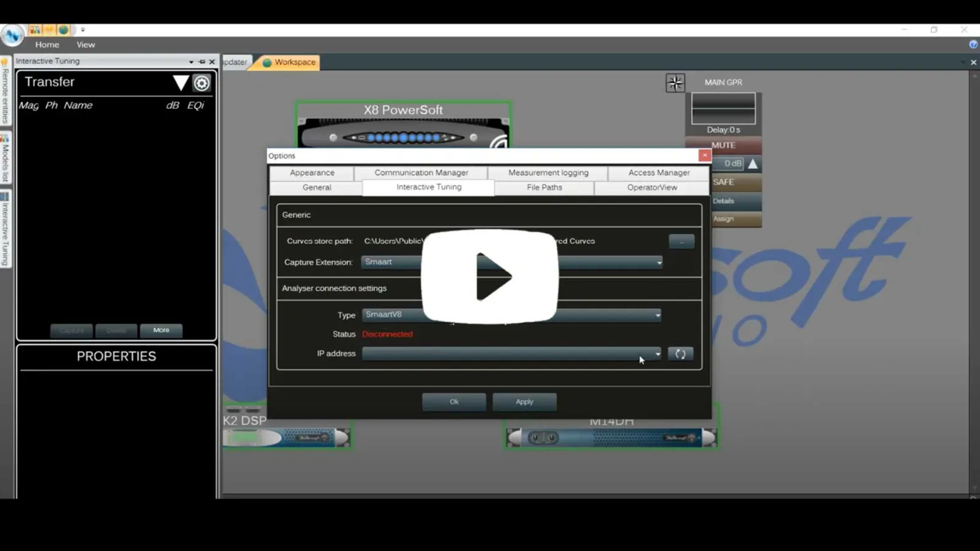The image size is (980, 551).
Task: Click the globe quick access toolbar icon
Action: (63, 29)
